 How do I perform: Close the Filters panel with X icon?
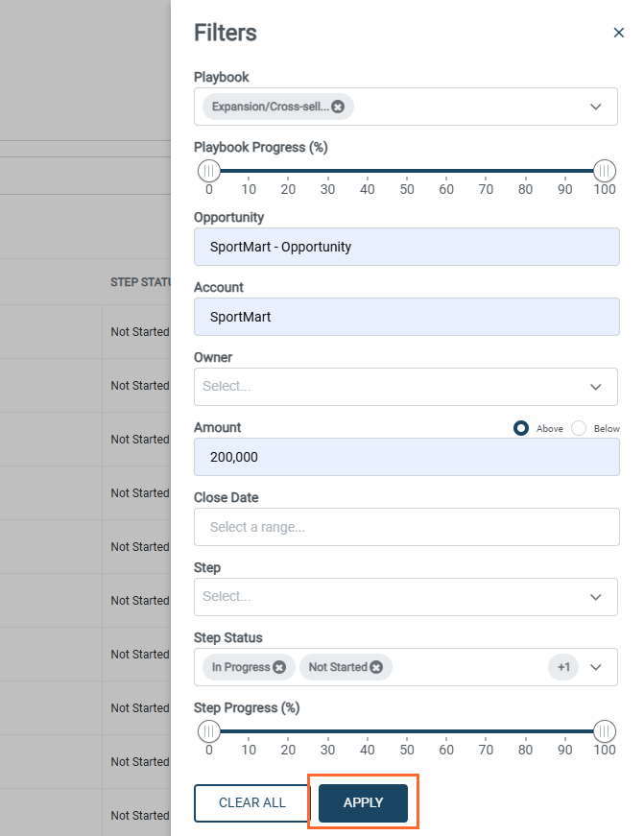pos(618,33)
